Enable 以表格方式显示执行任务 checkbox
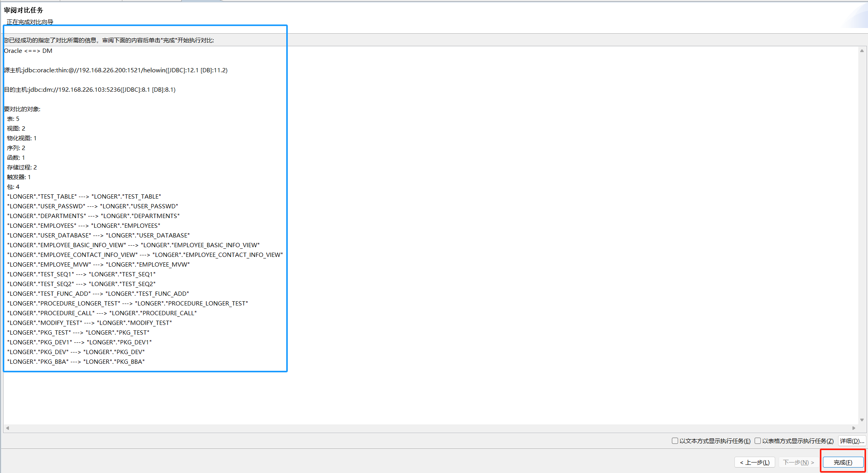This screenshot has width=868, height=473. [x=758, y=441]
